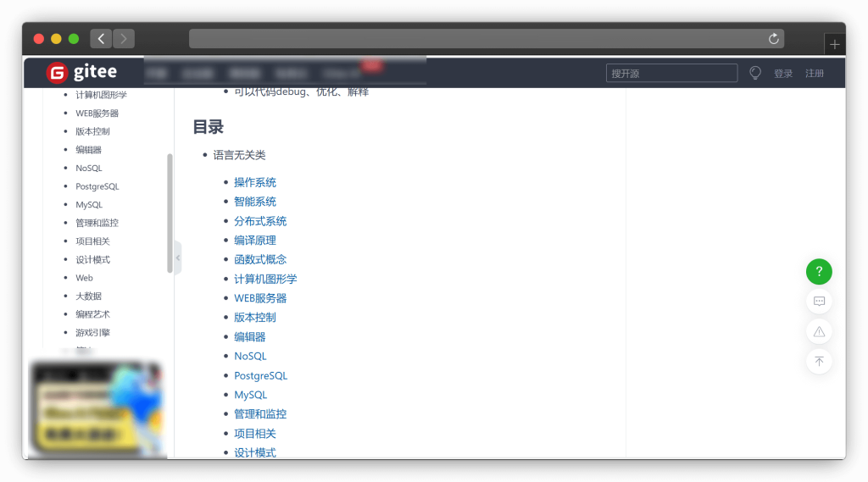Select 游戏引擎 in the sidebar
This screenshot has height=482, width=868.
click(92, 333)
